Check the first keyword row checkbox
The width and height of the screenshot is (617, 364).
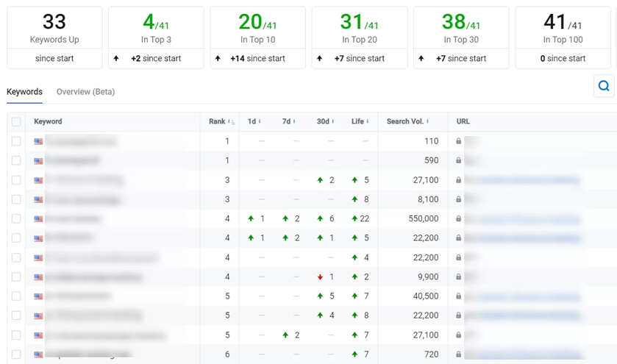point(16,141)
